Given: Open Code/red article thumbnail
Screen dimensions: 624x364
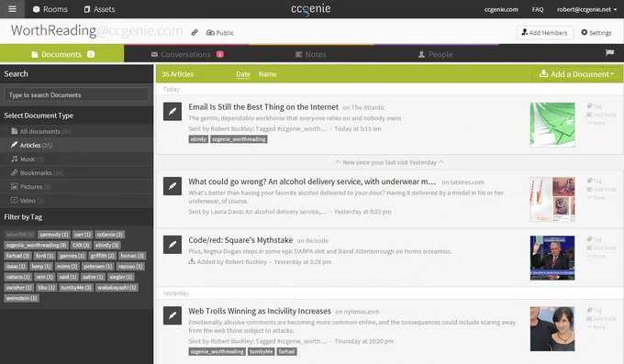Looking at the screenshot, I should (552, 258).
